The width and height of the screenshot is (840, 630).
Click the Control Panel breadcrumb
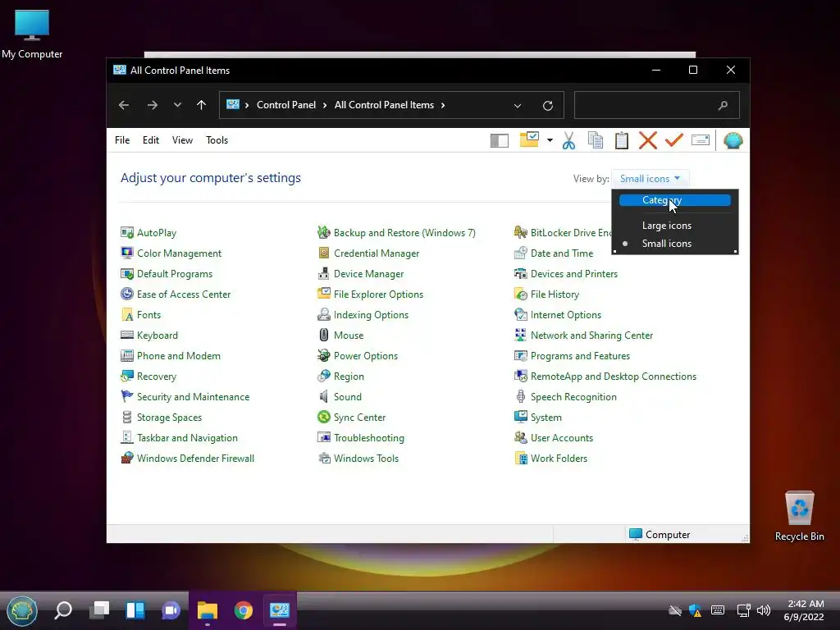(x=286, y=105)
